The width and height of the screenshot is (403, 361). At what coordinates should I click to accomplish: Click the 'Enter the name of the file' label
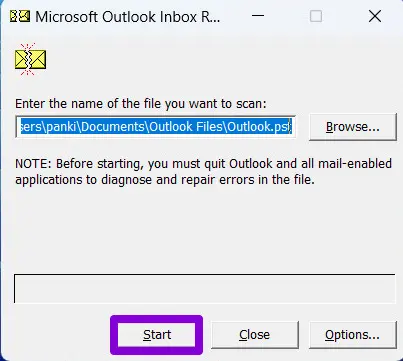[141, 103]
